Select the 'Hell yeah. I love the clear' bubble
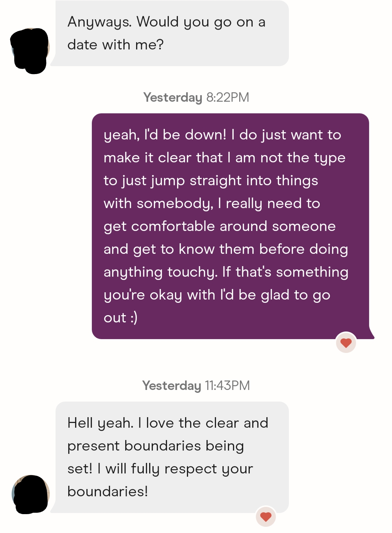Image resolution: width=392 pixels, height=533 pixels. [x=172, y=457]
